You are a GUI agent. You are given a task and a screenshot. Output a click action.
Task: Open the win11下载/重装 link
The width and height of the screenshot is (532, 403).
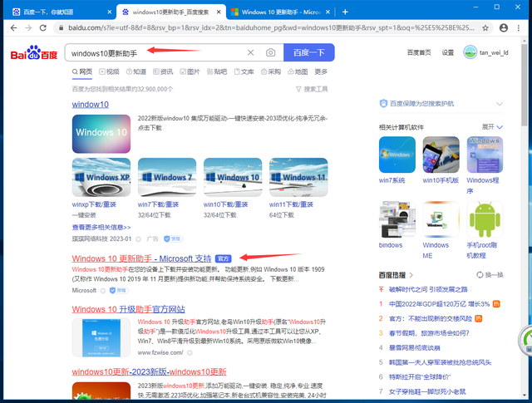click(x=291, y=204)
